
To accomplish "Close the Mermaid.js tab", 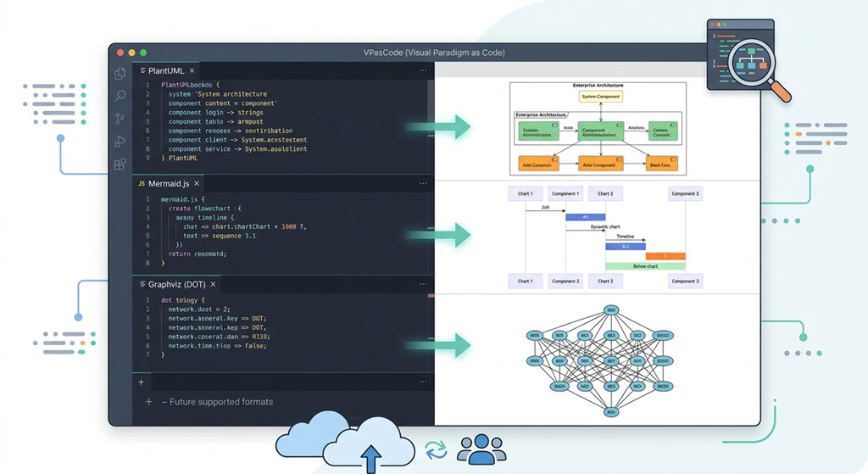I will [197, 183].
